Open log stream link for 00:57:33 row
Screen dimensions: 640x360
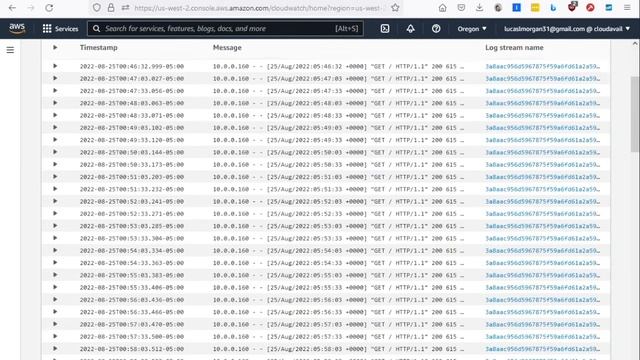[542, 337]
